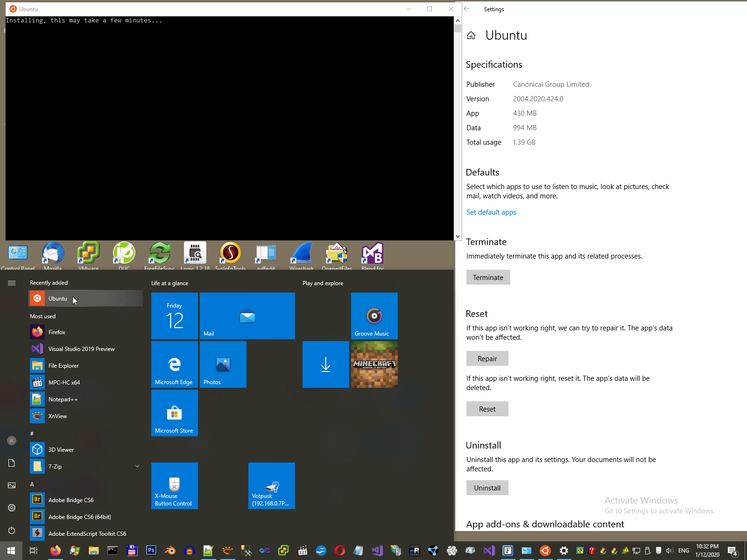Go back in Settings window
747x560 pixels.
[466, 9]
